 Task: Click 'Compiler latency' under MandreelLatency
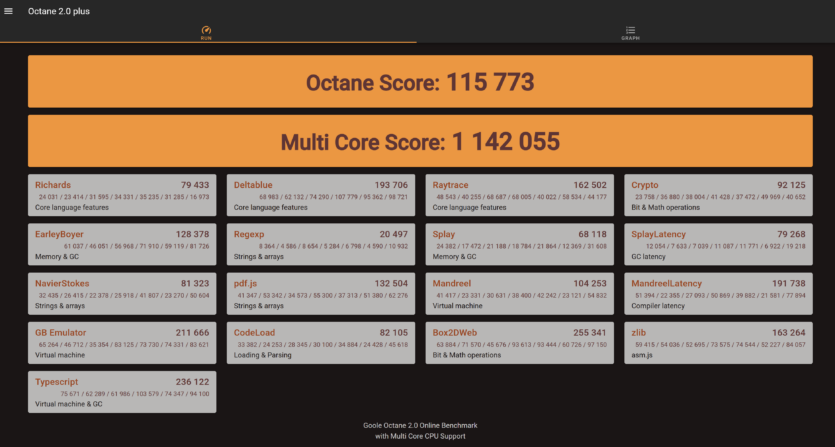[x=658, y=306]
